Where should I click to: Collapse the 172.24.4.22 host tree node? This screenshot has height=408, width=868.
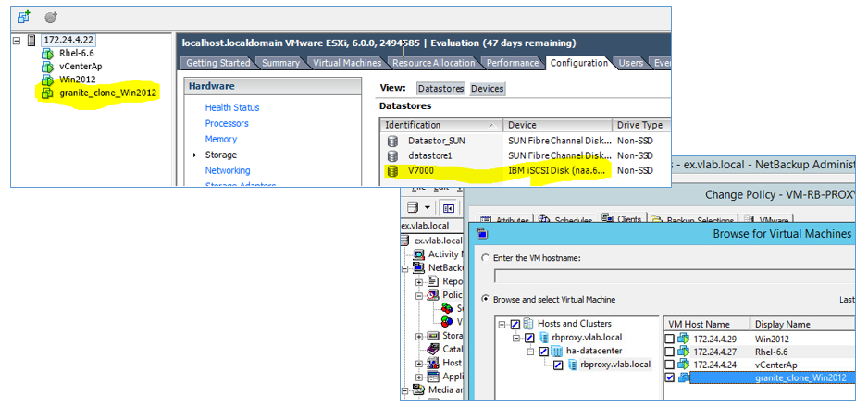tap(18, 41)
